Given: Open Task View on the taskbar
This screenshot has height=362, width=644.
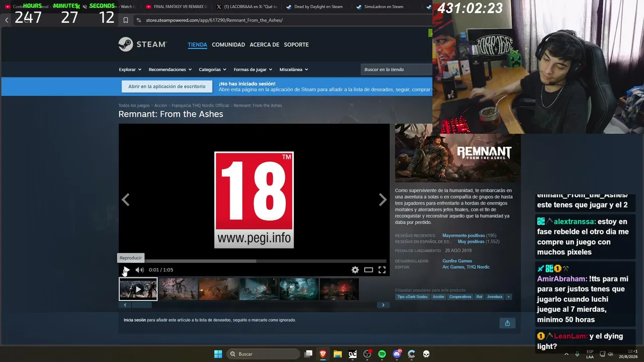Looking at the screenshot, I should coord(308,354).
